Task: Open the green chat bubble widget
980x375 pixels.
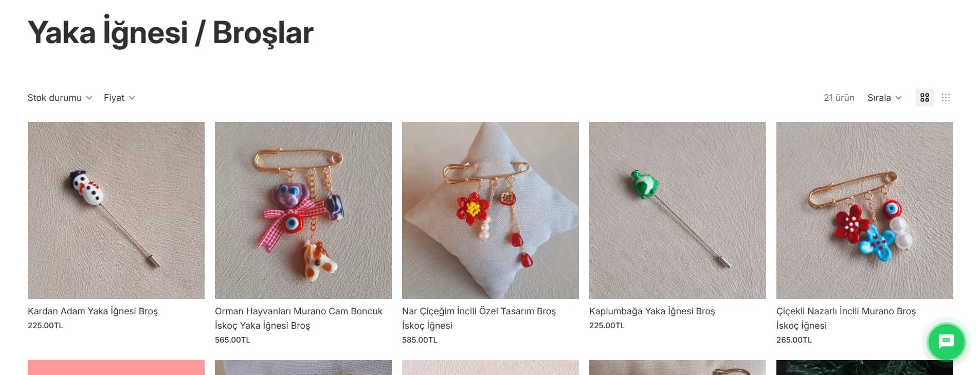Action: [946, 342]
